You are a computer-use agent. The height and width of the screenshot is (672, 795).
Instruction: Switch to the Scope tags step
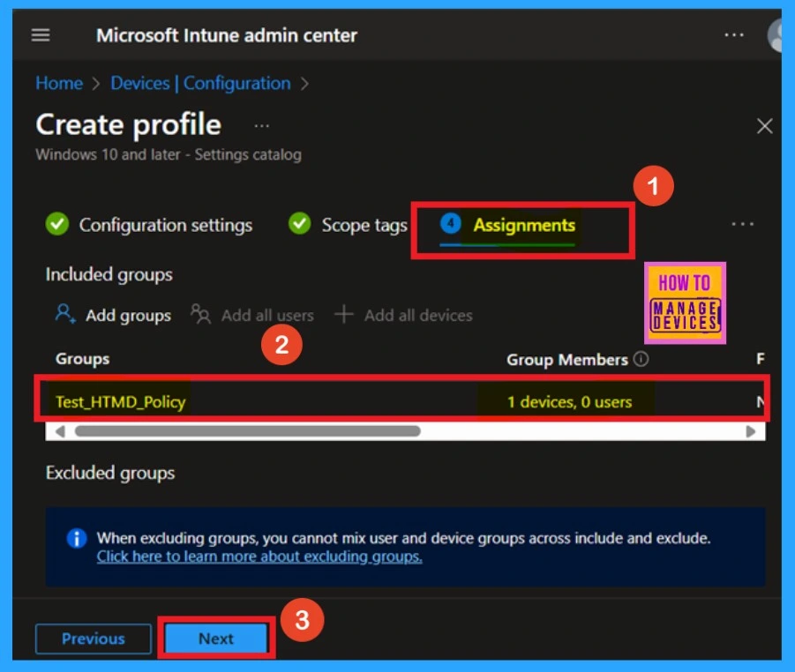click(364, 225)
